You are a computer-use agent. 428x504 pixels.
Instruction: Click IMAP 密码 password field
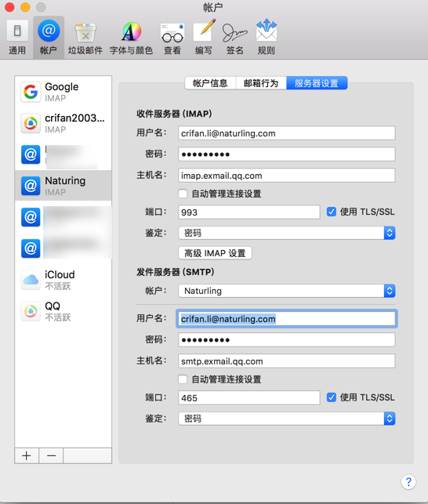287,154
